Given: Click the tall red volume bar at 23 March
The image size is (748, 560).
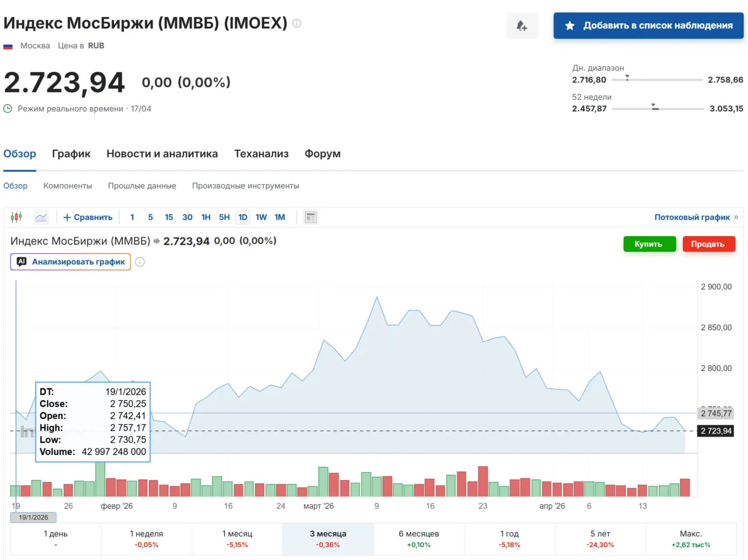Looking at the screenshot, I should point(483,481).
